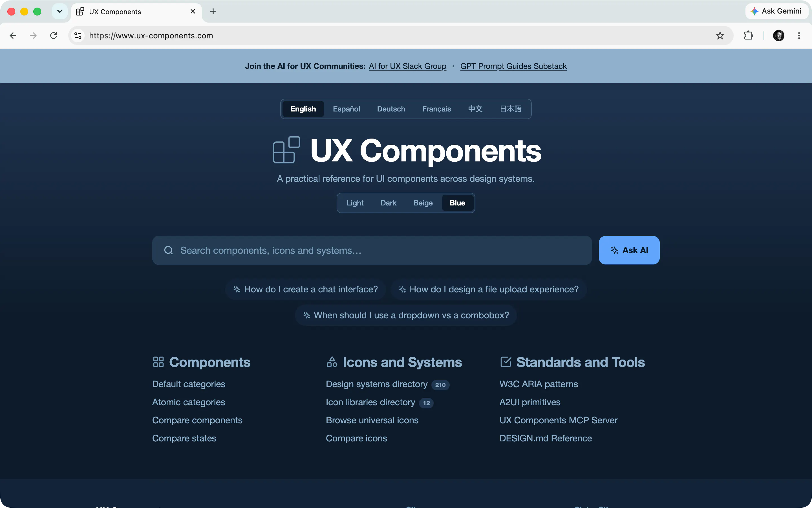Click the magnifier icon in search box
812x508 pixels.
pyautogui.click(x=168, y=250)
